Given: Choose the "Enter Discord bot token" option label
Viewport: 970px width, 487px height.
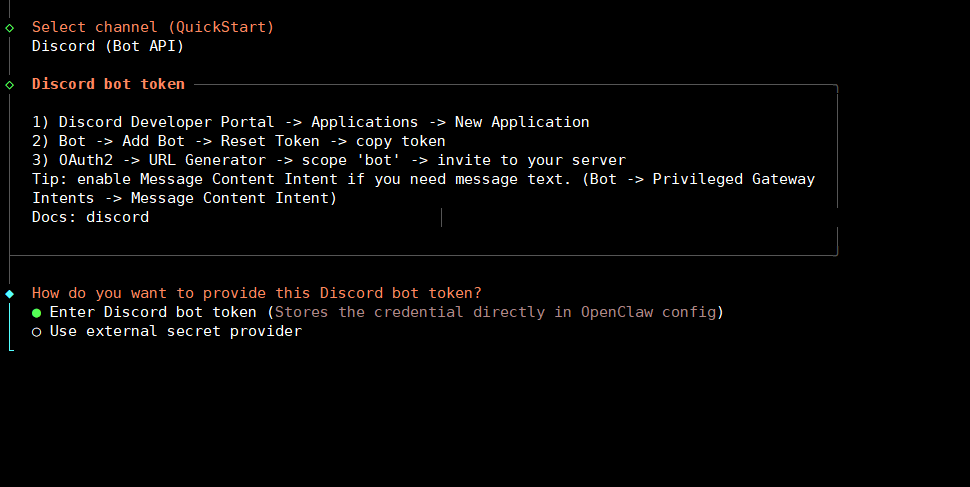Looking at the screenshot, I should click(154, 312).
